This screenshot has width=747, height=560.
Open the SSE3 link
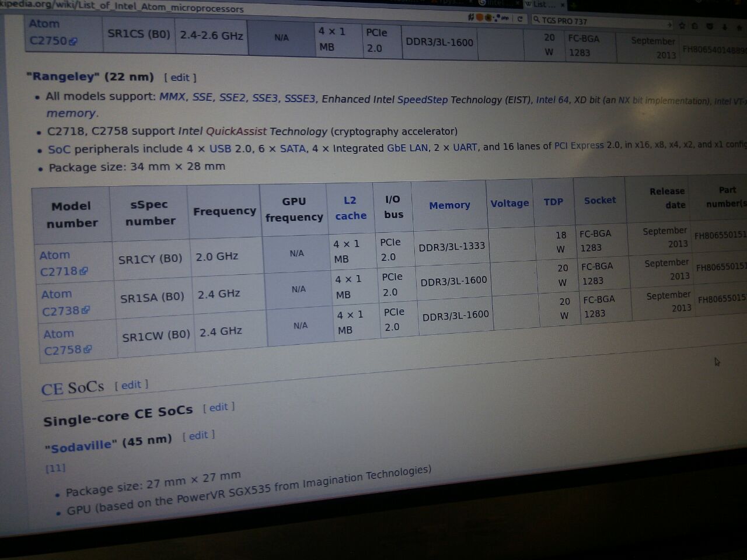tap(265, 98)
